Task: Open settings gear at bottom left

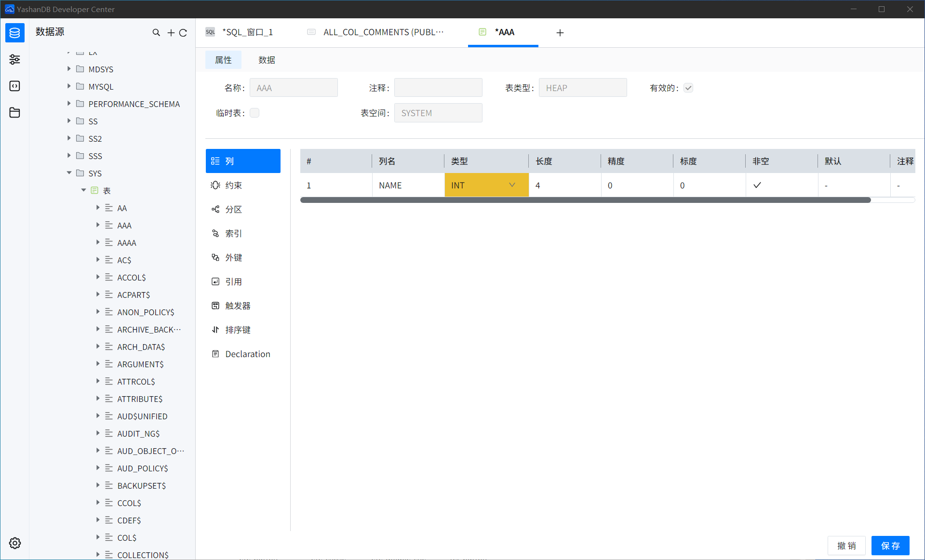Action: [x=14, y=543]
